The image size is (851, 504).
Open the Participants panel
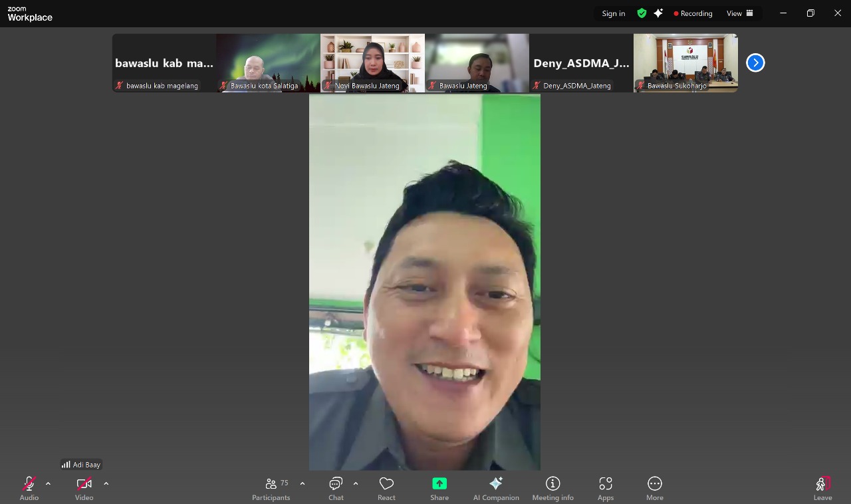pyautogui.click(x=271, y=487)
